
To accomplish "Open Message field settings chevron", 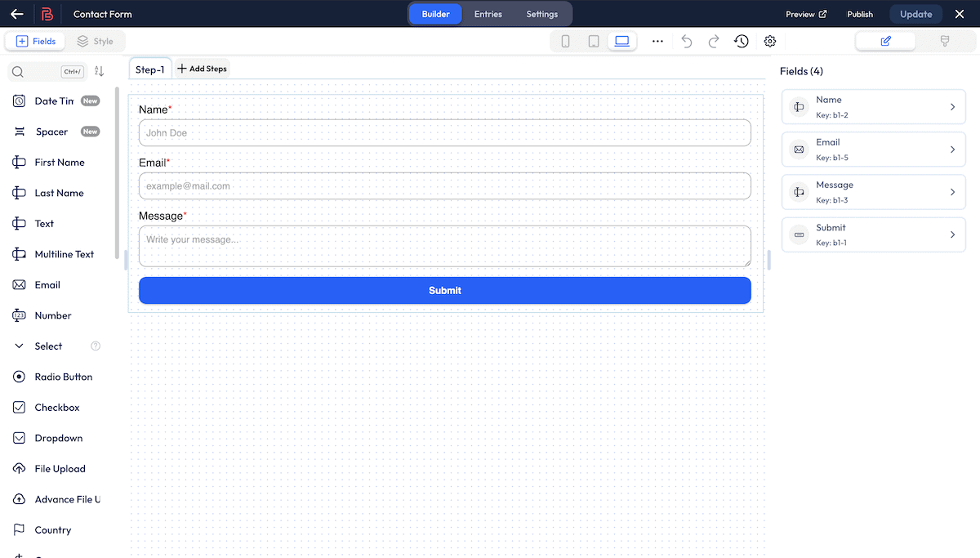I will pyautogui.click(x=952, y=192).
